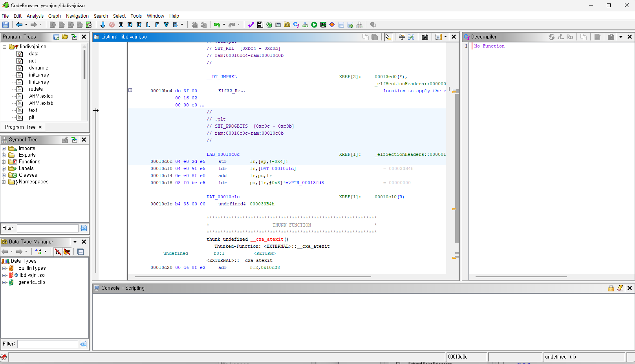This screenshot has height=364, width=635.
Task: Toggle filter arrays icon in Data Type Manager
Action: [x=58, y=252]
